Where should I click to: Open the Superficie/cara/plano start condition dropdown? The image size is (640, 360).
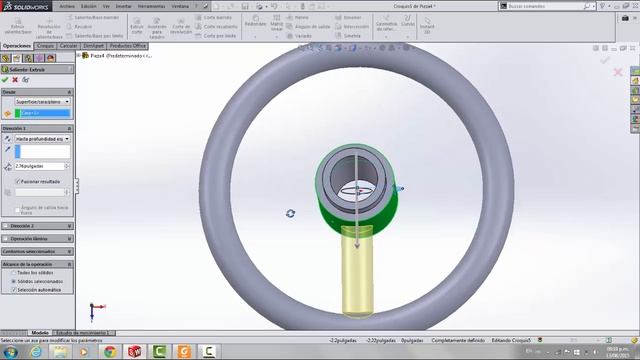pyautogui.click(x=42, y=102)
